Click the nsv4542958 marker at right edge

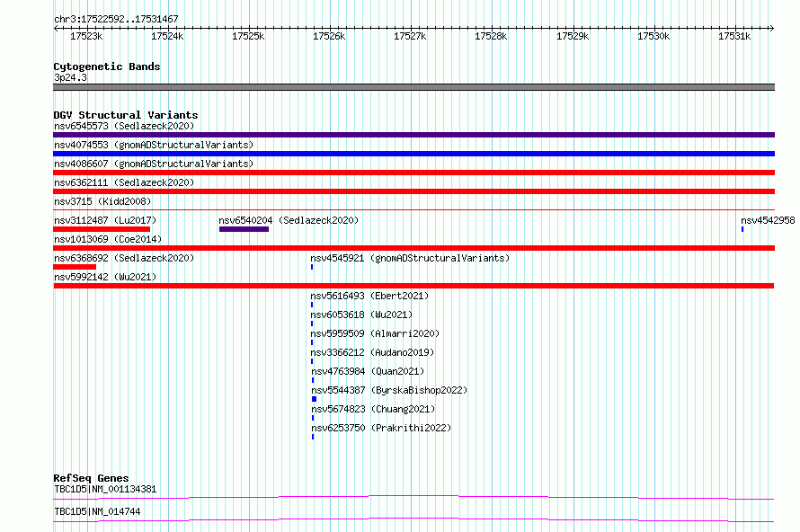pos(742,229)
